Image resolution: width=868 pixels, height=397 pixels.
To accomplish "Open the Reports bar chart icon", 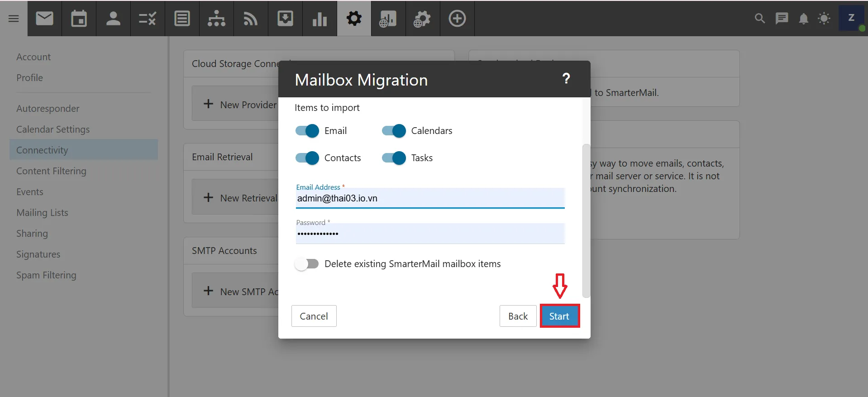I will point(320,19).
